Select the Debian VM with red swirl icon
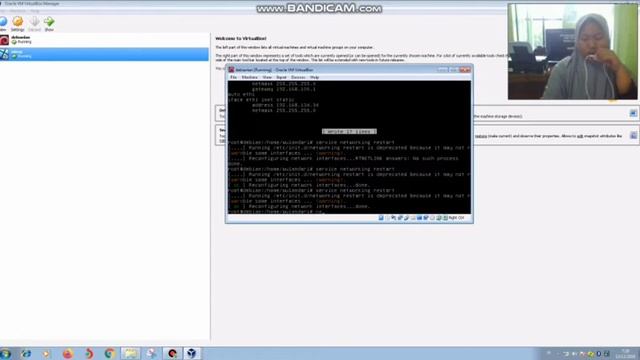 click(104, 40)
